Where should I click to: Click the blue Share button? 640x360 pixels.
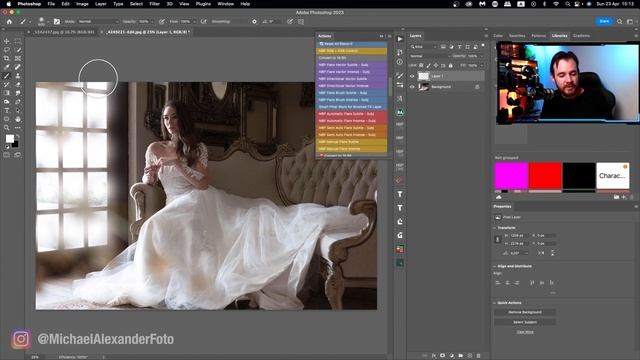click(604, 21)
